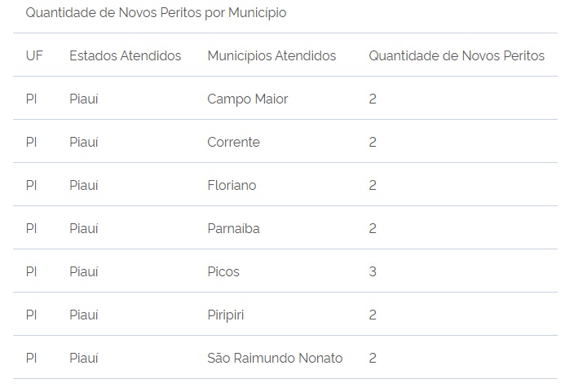
Task: Click the 'Campo Maior' municipality cell
Action: 248,99
